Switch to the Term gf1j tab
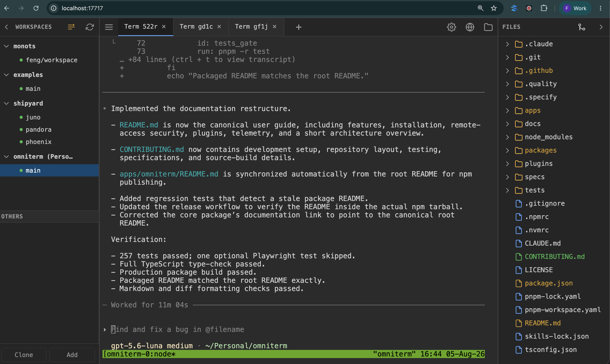 click(251, 27)
